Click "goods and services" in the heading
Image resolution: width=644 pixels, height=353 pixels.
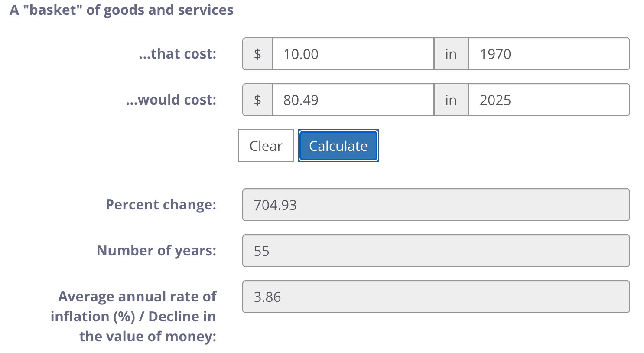[168, 10]
